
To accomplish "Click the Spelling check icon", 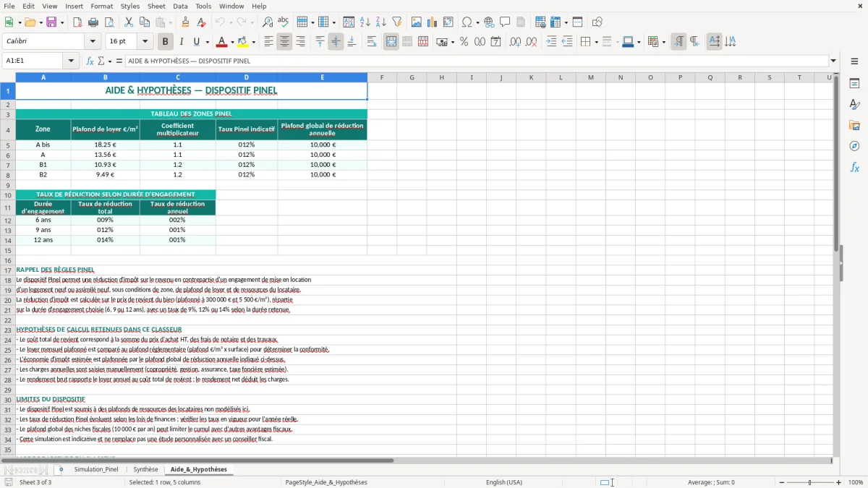I will [284, 22].
